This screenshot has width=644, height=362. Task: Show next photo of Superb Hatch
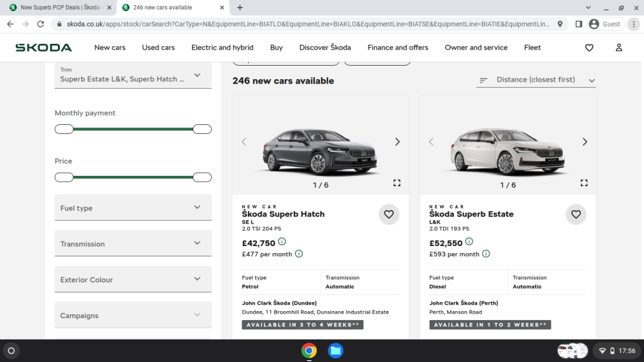pos(397,142)
